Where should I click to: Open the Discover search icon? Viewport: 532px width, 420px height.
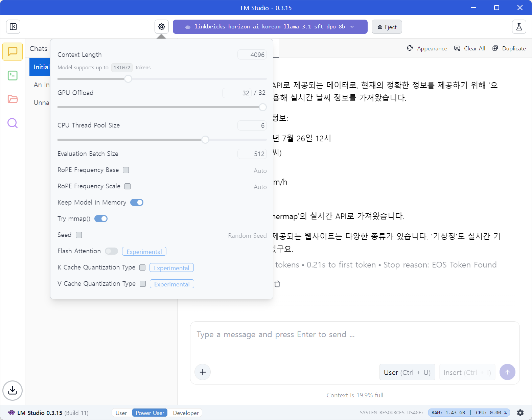tap(13, 123)
